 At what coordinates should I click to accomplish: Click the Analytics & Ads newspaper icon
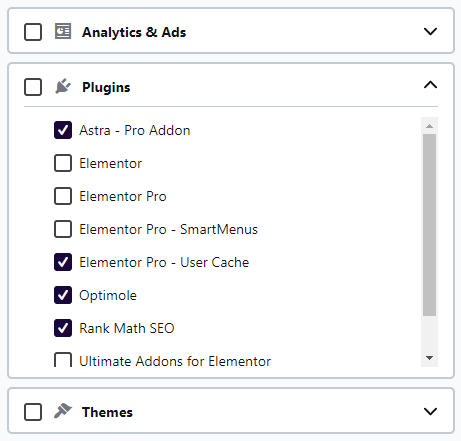63,31
